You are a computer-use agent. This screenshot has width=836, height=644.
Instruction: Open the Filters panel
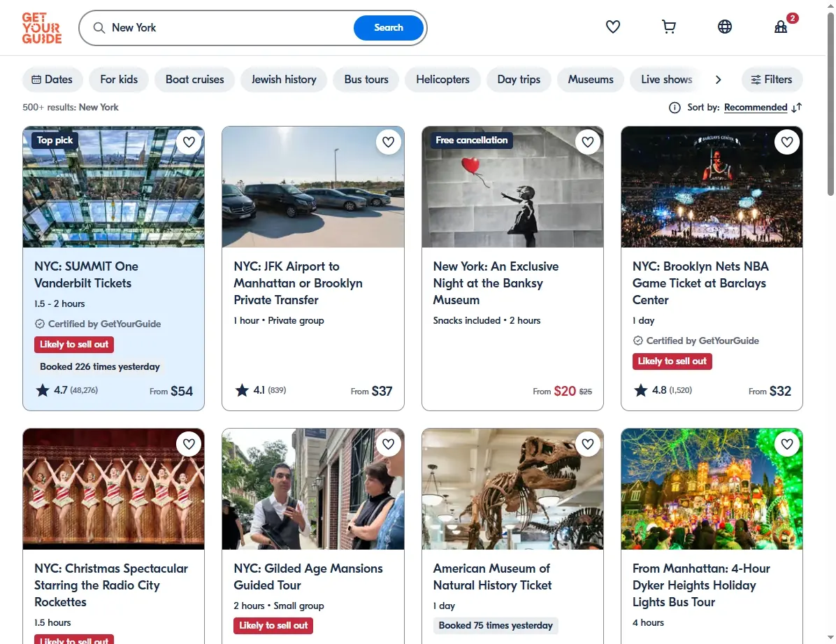point(772,80)
